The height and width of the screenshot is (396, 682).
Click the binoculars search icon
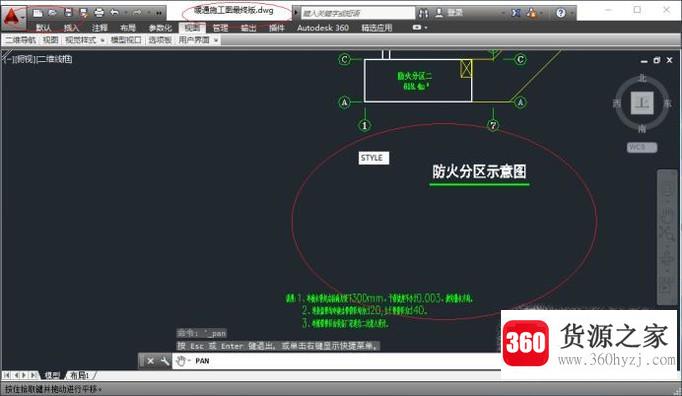pos(423,13)
